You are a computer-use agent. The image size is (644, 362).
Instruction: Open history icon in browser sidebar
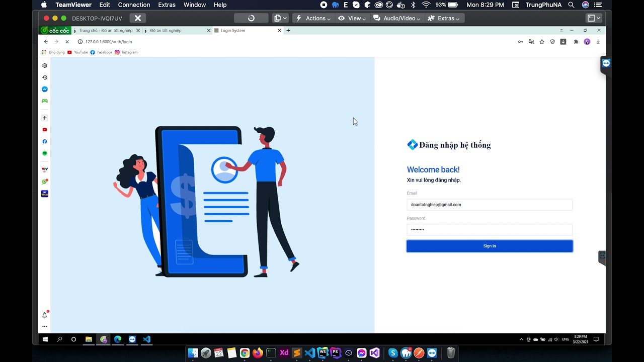(x=45, y=77)
